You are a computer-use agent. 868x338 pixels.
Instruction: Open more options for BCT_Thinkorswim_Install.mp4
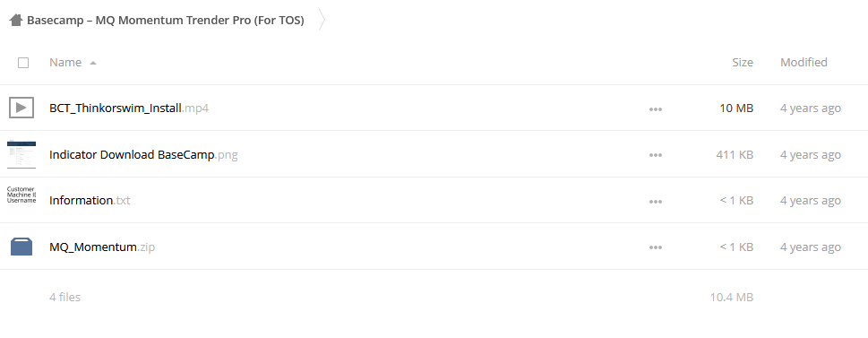(656, 109)
